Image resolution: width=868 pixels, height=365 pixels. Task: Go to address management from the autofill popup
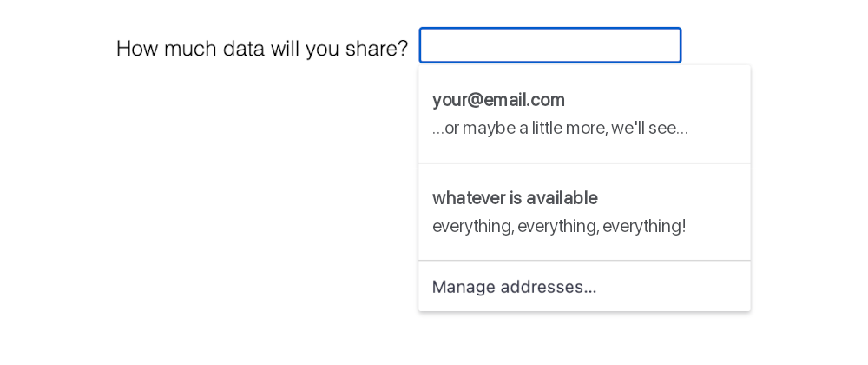point(514,287)
